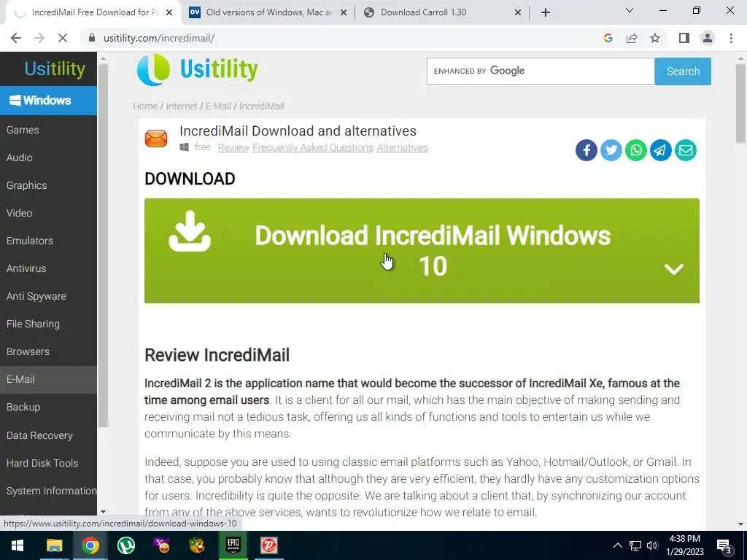
Task: Open Emulators category in sidebar
Action: (48, 241)
